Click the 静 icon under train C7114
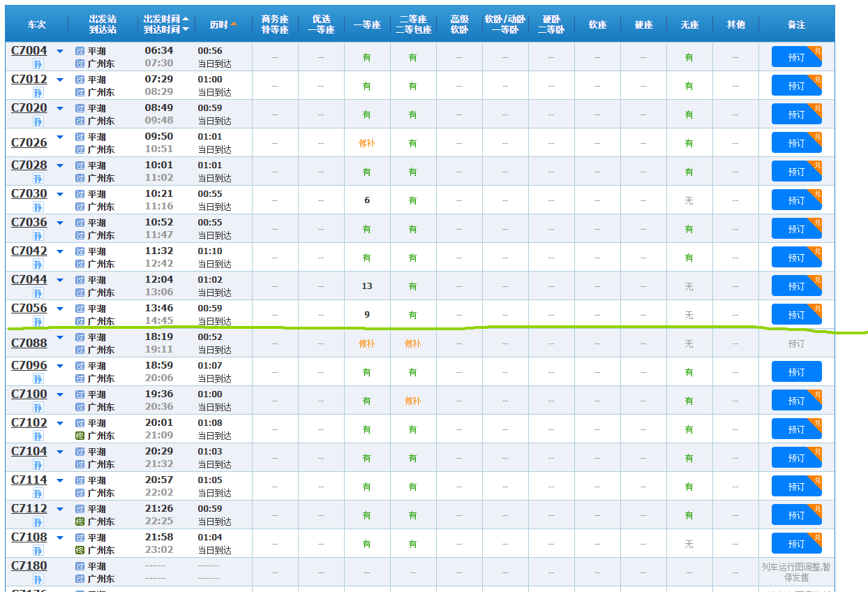This screenshot has width=868, height=592. (38, 494)
